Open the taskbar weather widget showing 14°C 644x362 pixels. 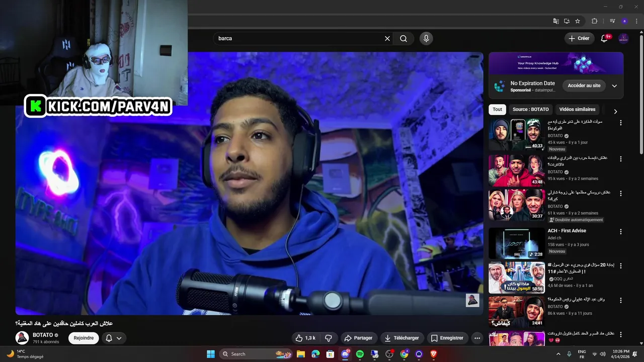click(x=25, y=354)
